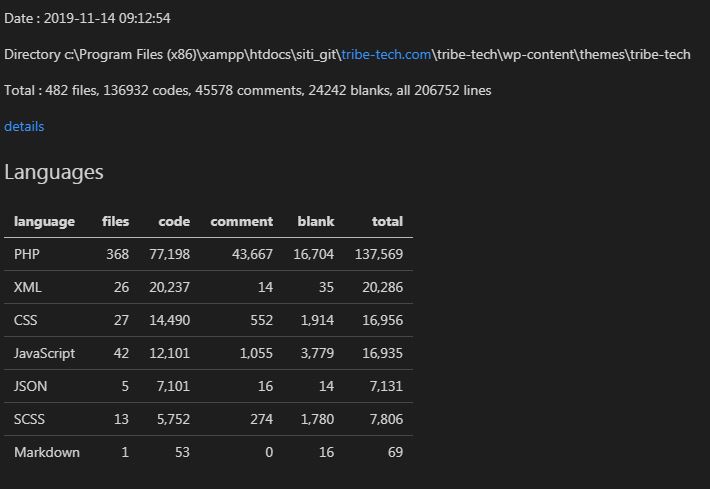Click the Total summary line text
710x489 pixels.
[248, 91]
